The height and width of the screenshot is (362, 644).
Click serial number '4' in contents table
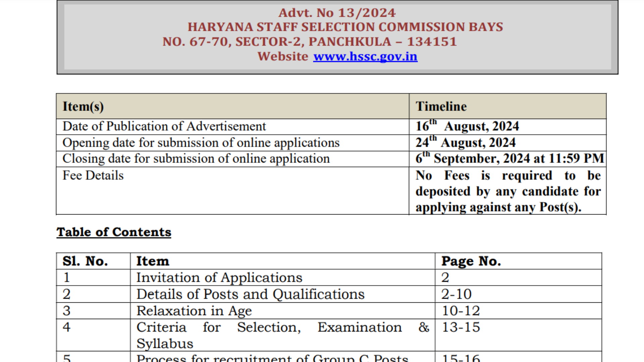pos(66,327)
